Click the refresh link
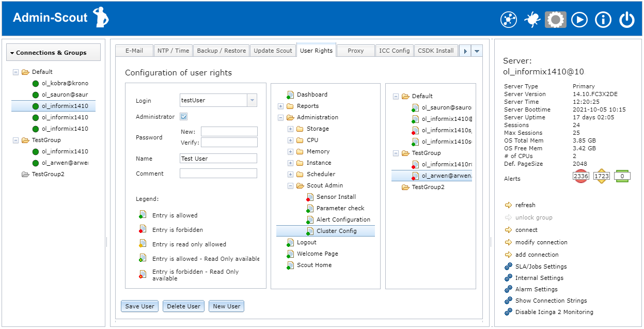The height and width of the screenshot is (329, 644). pyautogui.click(x=525, y=205)
